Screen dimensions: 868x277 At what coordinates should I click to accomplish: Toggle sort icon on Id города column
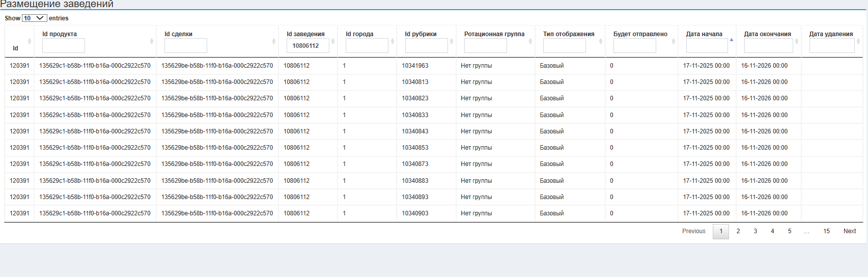[x=393, y=41]
